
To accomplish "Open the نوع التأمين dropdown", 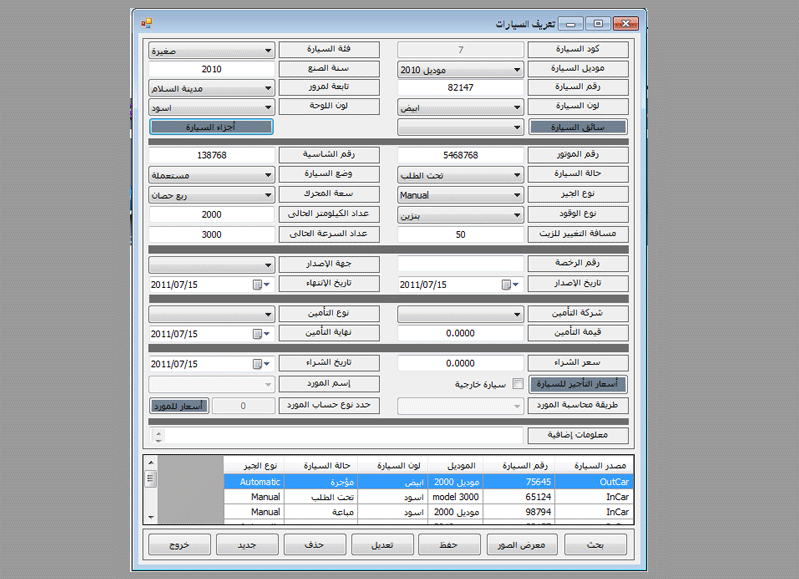I will point(211,314).
